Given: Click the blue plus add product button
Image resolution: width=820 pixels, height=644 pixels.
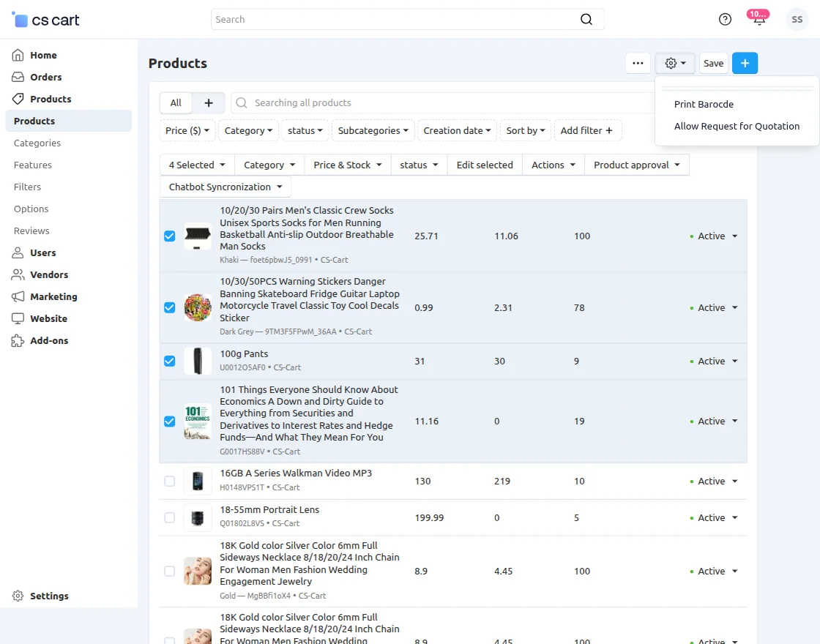Looking at the screenshot, I should pyautogui.click(x=745, y=64).
